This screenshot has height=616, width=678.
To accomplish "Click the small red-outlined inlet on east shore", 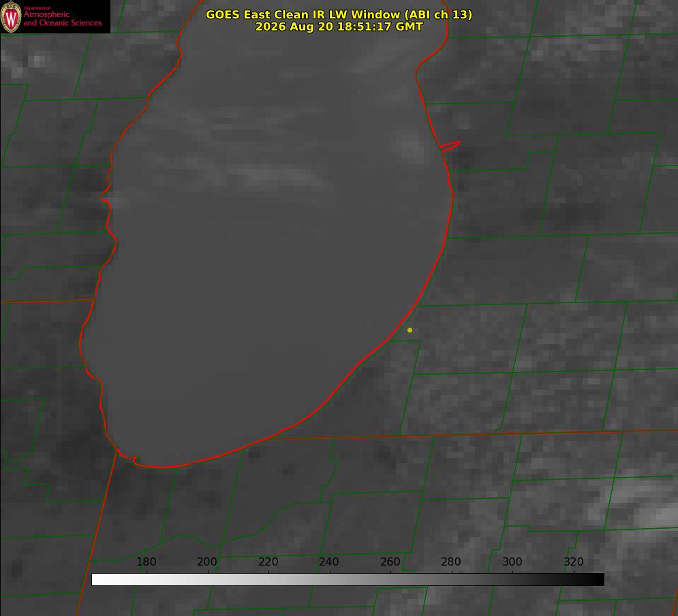I will coord(450,145).
